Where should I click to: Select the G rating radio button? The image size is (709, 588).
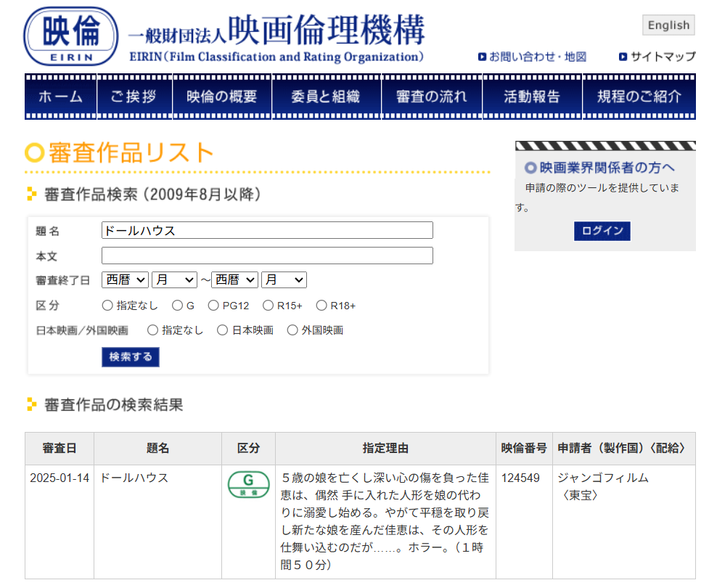[x=177, y=306]
